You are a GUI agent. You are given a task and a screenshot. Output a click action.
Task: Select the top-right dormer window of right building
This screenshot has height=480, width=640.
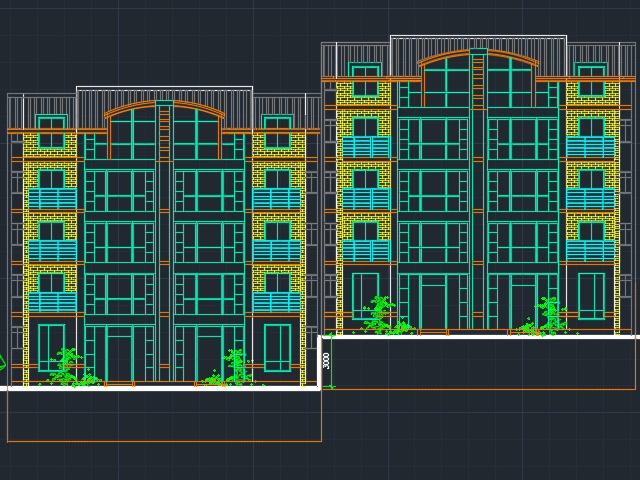click(591, 80)
